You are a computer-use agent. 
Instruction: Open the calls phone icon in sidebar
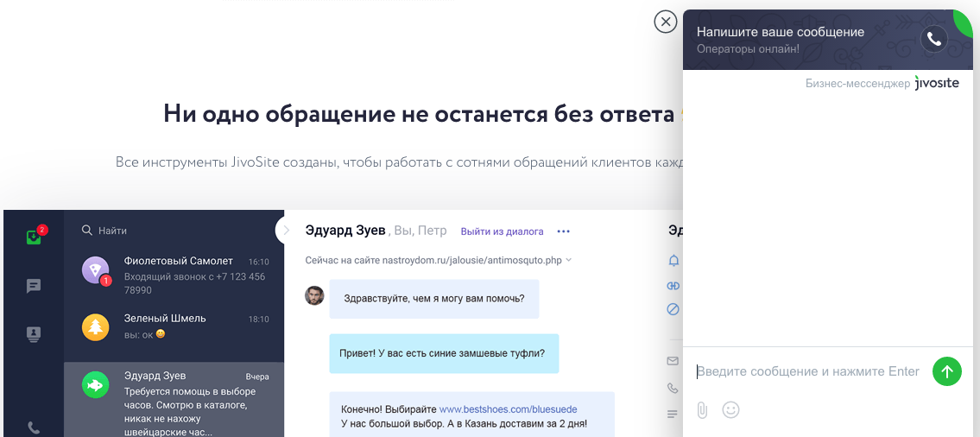pos(34,429)
